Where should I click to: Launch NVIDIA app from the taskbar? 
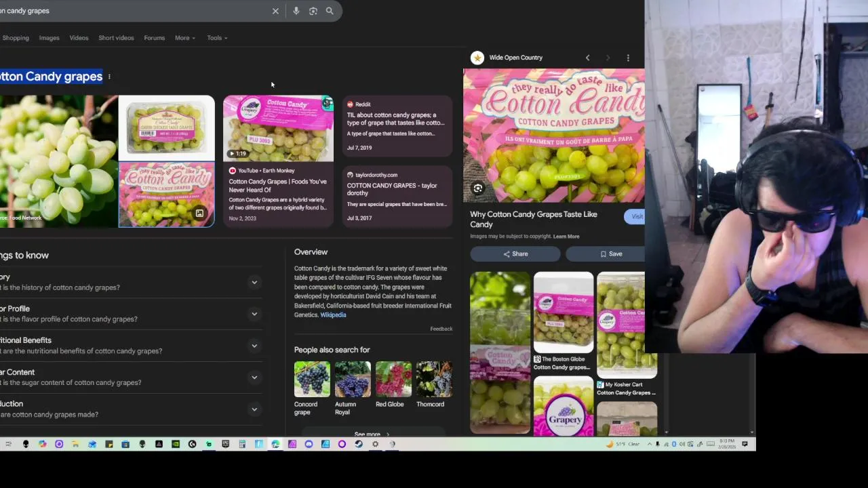click(176, 444)
